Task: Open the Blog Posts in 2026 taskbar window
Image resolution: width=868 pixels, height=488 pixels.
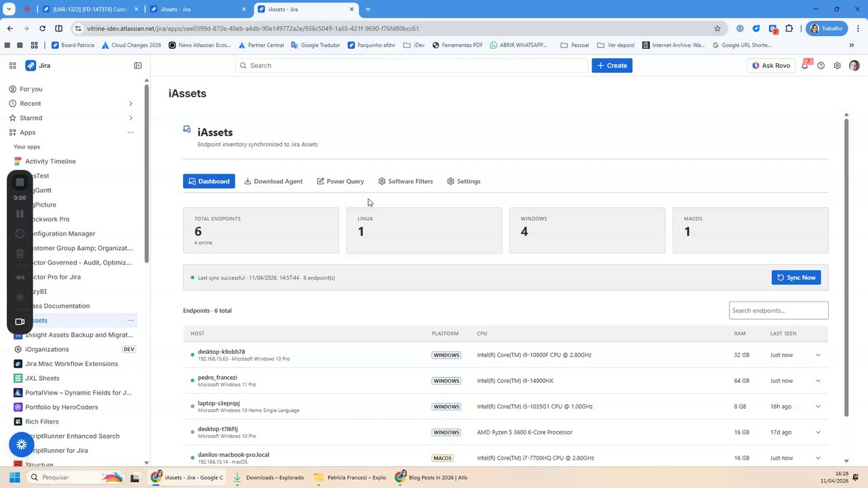Action: pos(431,477)
